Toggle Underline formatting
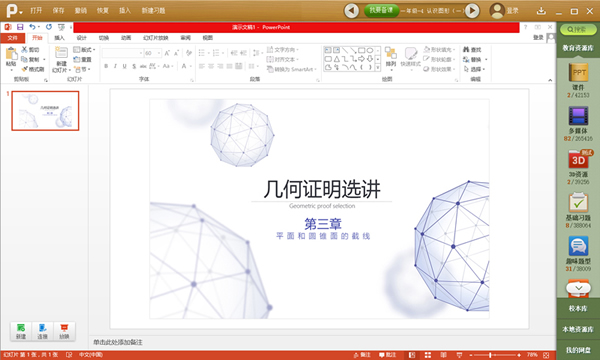Image resolution: width=600 pixels, height=360 pixels. pyautogui.click(x=124, y=66)
